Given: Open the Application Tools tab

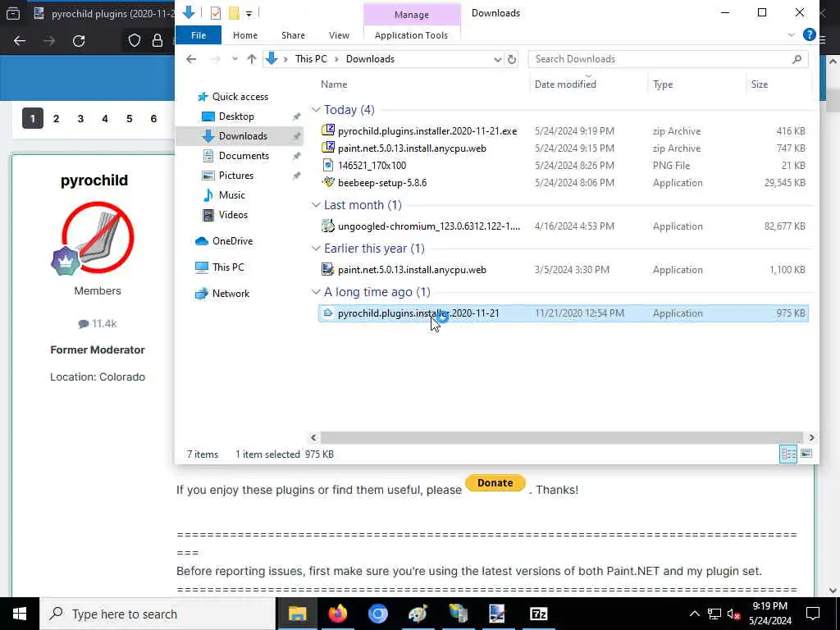Looking at the screenshot, I should pos(411,35).
